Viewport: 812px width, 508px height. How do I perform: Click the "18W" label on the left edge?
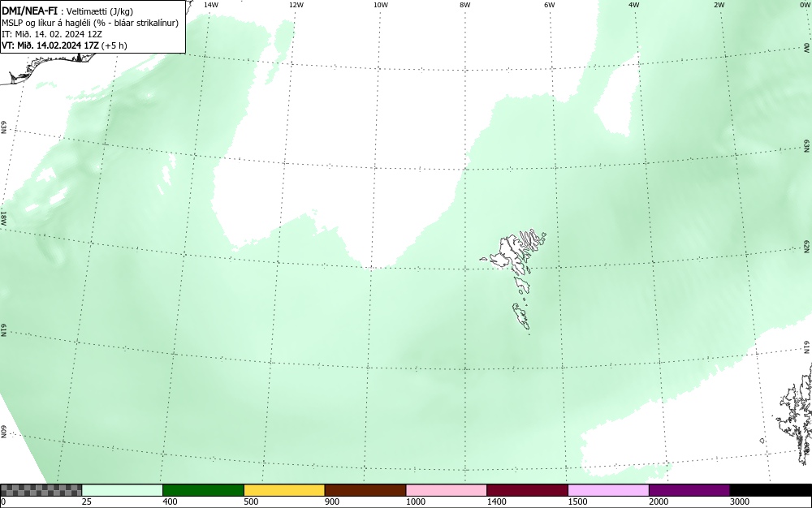pos(3,217)
